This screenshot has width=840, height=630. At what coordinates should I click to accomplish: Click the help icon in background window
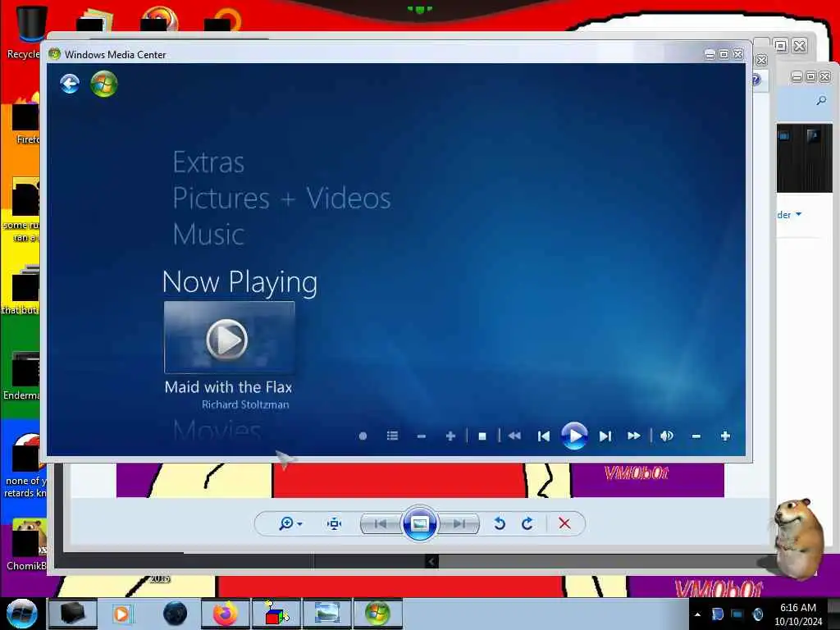click(x=756, y=80)
